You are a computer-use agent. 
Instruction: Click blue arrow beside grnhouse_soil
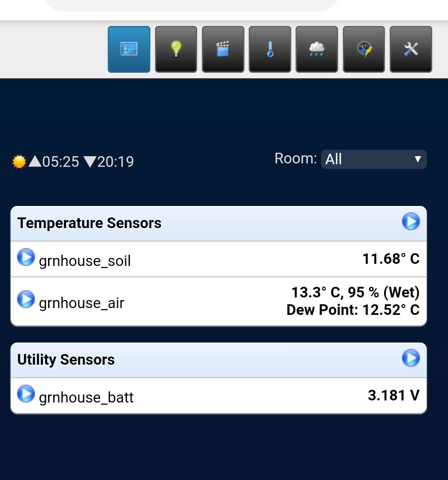pyautogui.click(x=26, y=257)
